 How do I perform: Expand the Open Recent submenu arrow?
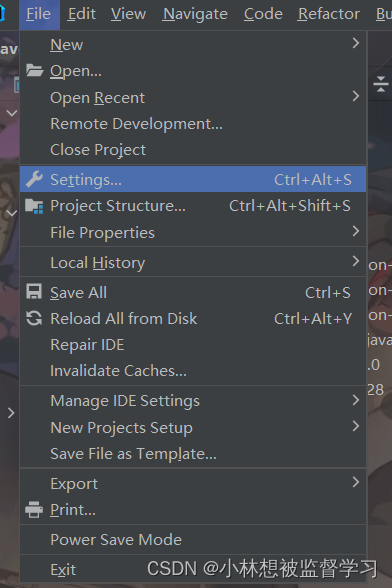356,96
